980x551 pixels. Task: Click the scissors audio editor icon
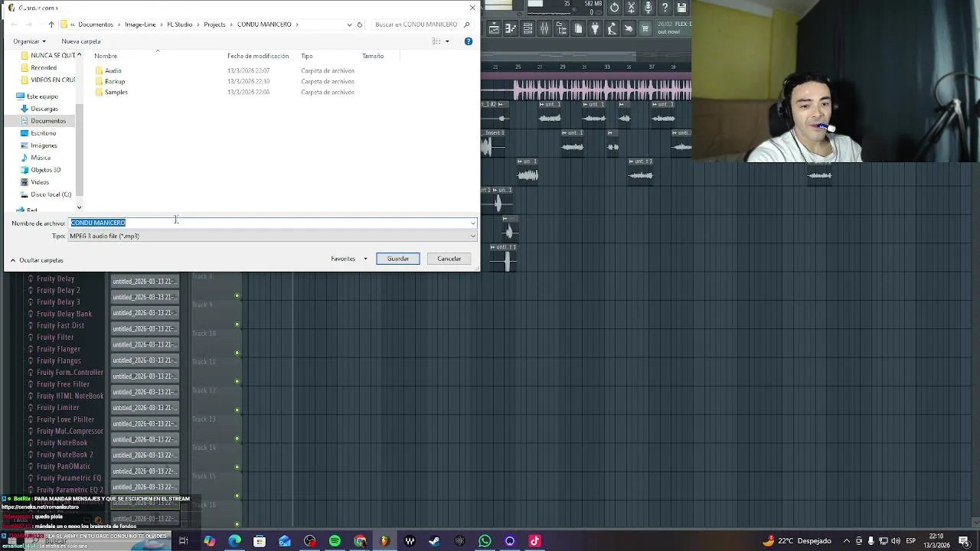632,8
